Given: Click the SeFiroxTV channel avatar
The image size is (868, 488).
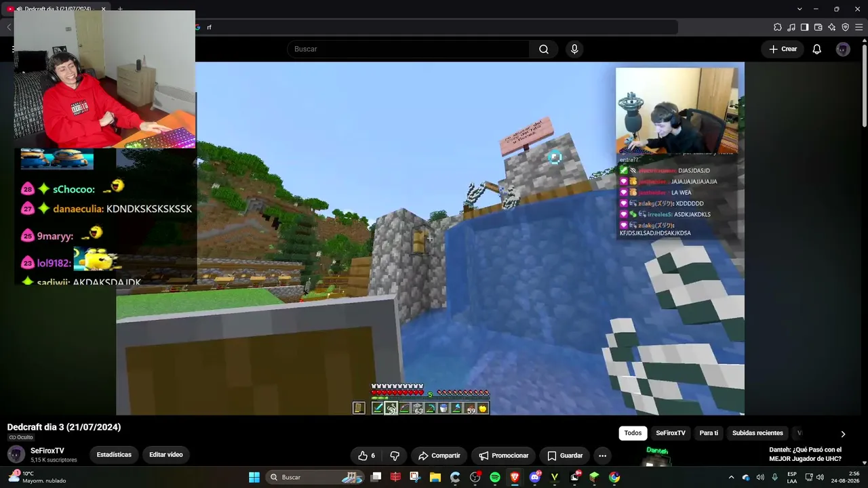Looking at the screenshot, I should (x=16, y=455).
